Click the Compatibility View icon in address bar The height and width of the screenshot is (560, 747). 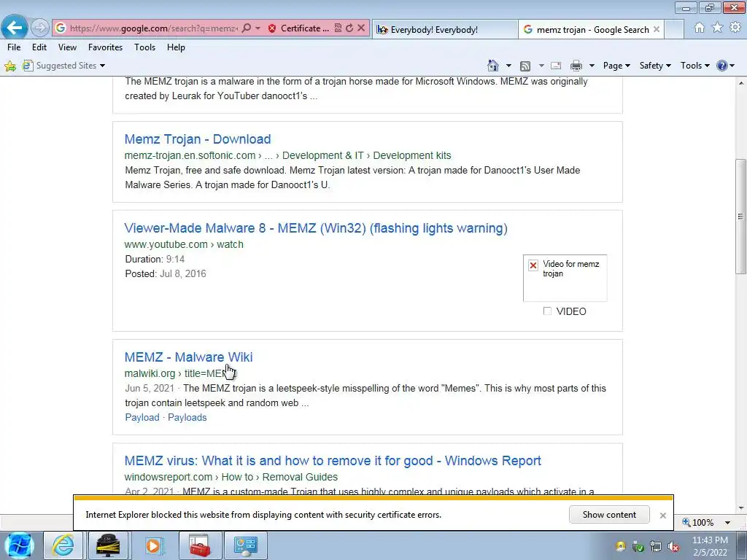click(x=338, y=28)
